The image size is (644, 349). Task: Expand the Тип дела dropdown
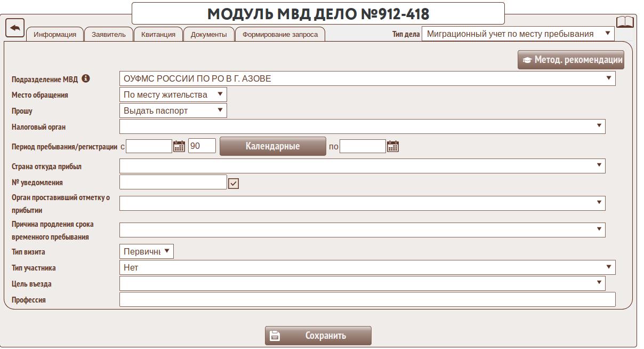click(518, 34)
